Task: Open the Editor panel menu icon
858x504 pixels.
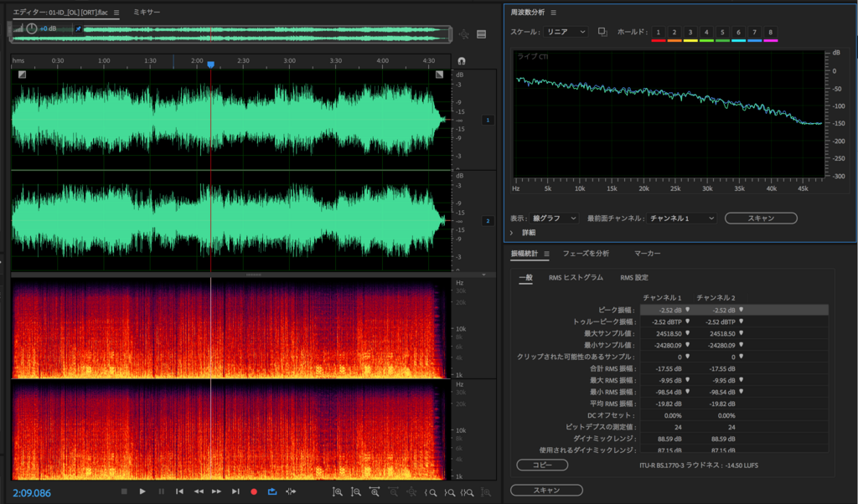Action: 116,13
